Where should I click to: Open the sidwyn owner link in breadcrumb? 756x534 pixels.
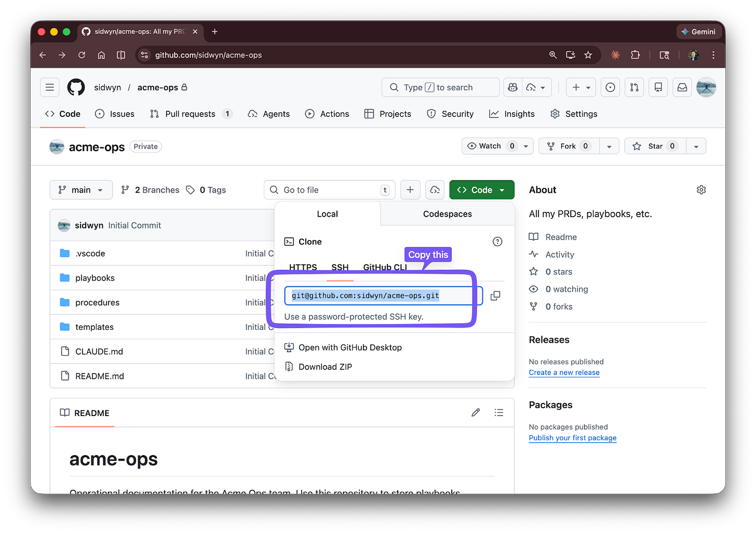point(107,87)
